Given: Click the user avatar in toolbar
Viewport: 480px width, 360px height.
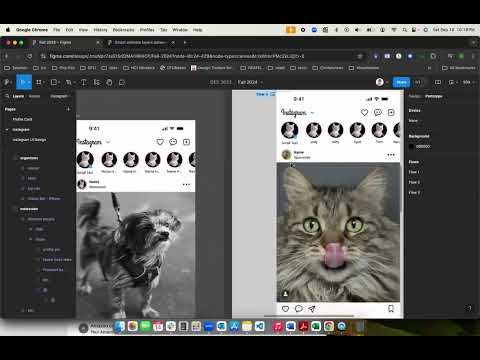Looking at the screenshot, I should (x=379, y=82).
